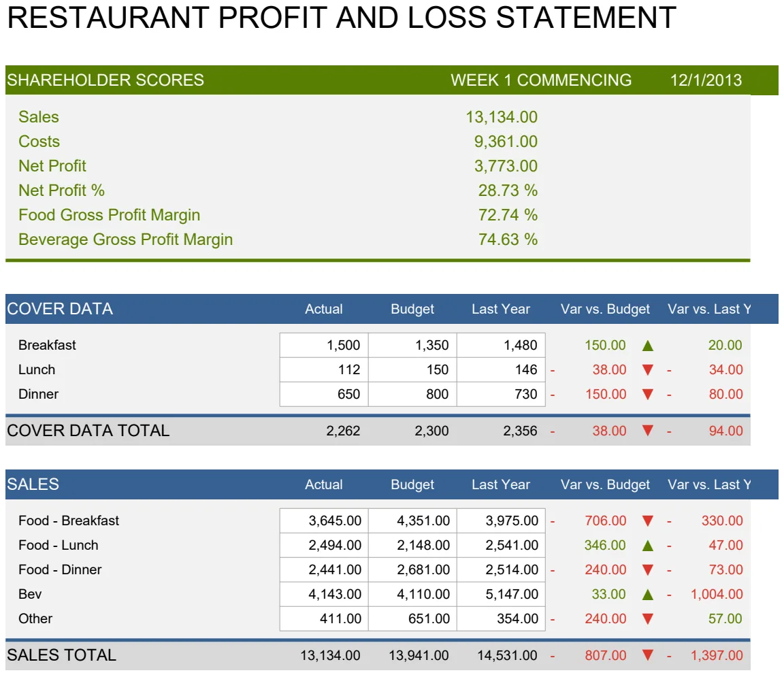This screenshot has width=784, height=694.
Task: Click the red down arrow in Dinner cover row
Action: click(x=647, y=395)
